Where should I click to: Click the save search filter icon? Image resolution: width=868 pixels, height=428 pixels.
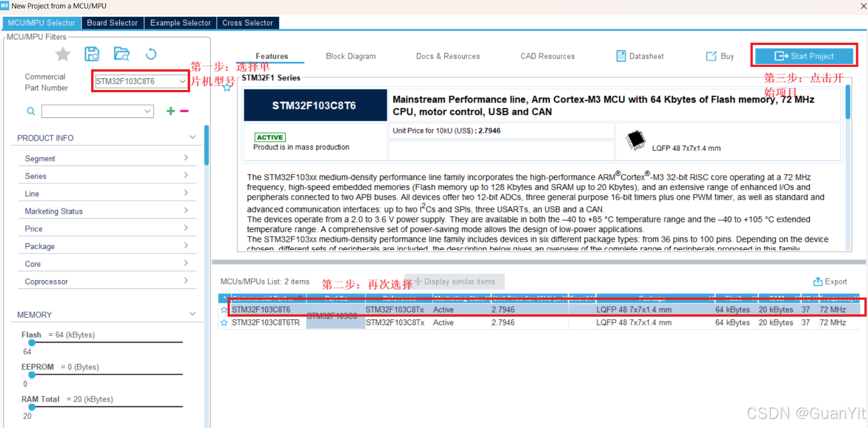(x=92, y=54)
